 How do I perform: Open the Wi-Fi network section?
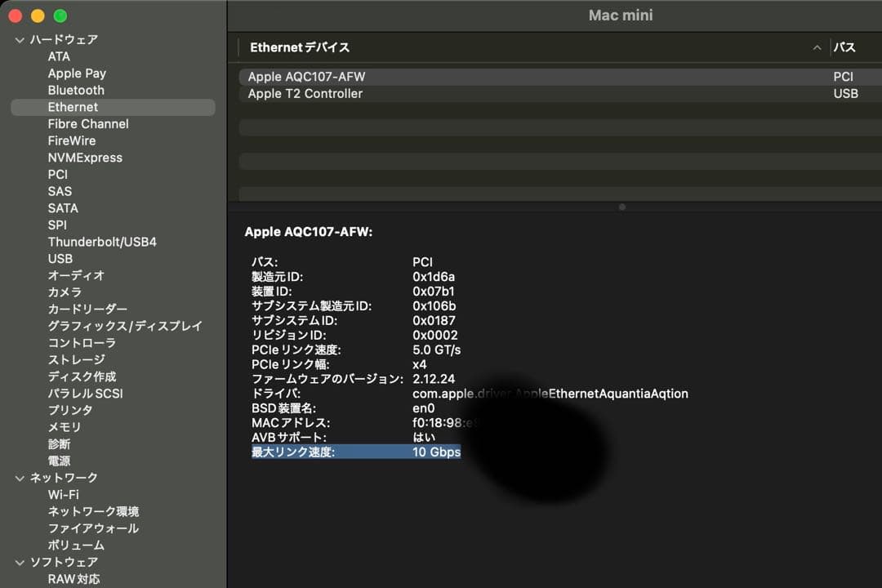click(x=64, y=494)
